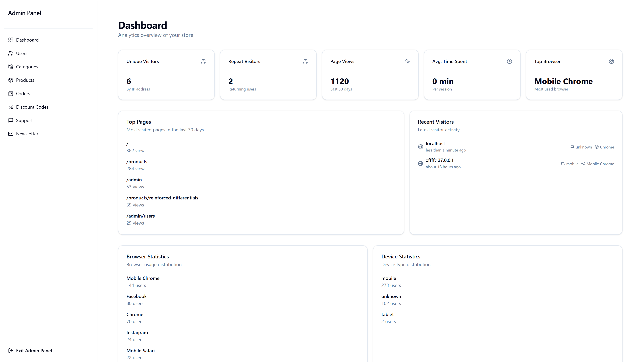The width and height of the screenshot is (644, 362).
Task: Select Discount Codes in sidebar
Action: point(48,107)
